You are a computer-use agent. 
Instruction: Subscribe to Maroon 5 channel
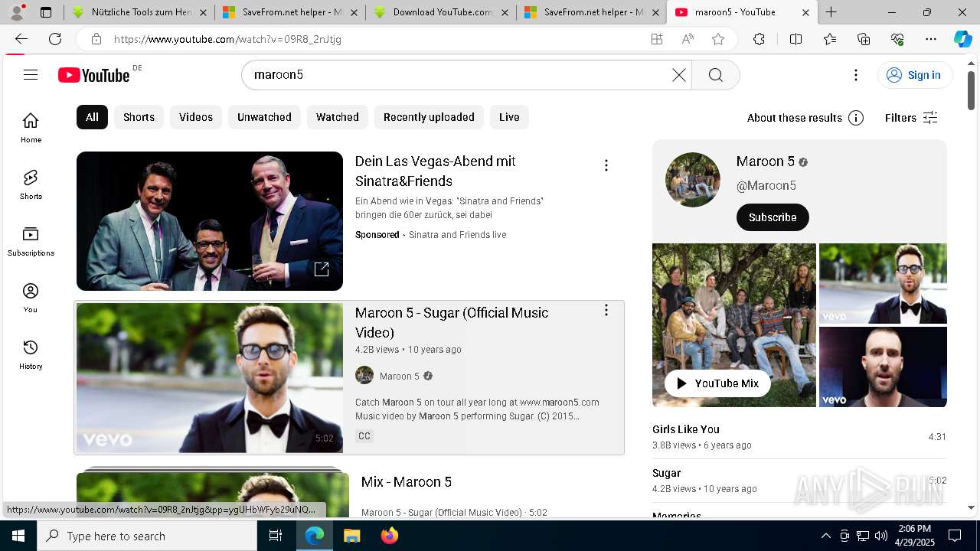click(773, 217)
